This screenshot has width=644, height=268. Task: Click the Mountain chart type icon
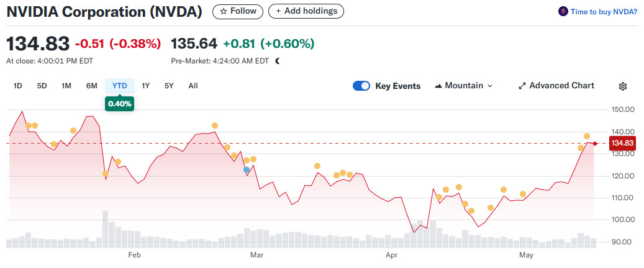(x=438, y=86)
